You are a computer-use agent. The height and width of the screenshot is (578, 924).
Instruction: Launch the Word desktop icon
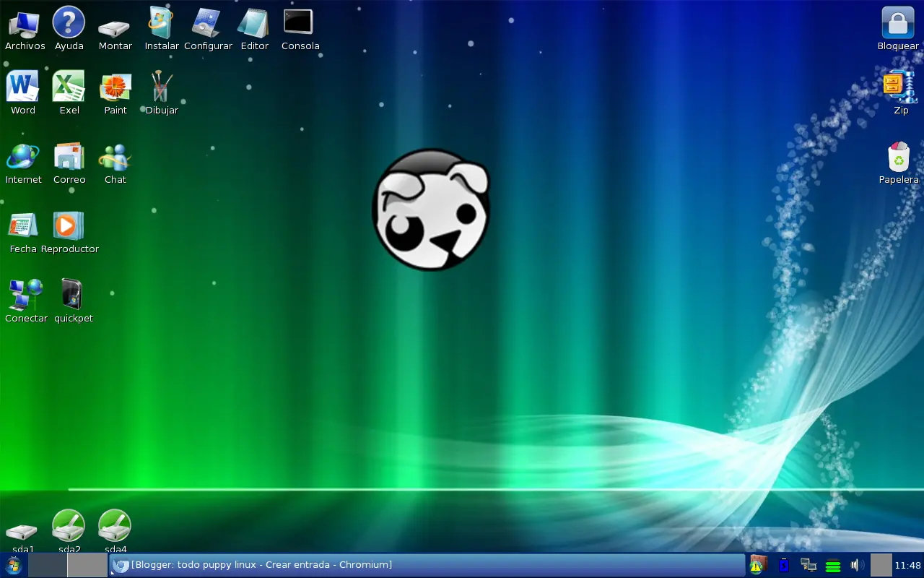click(22, 87)
